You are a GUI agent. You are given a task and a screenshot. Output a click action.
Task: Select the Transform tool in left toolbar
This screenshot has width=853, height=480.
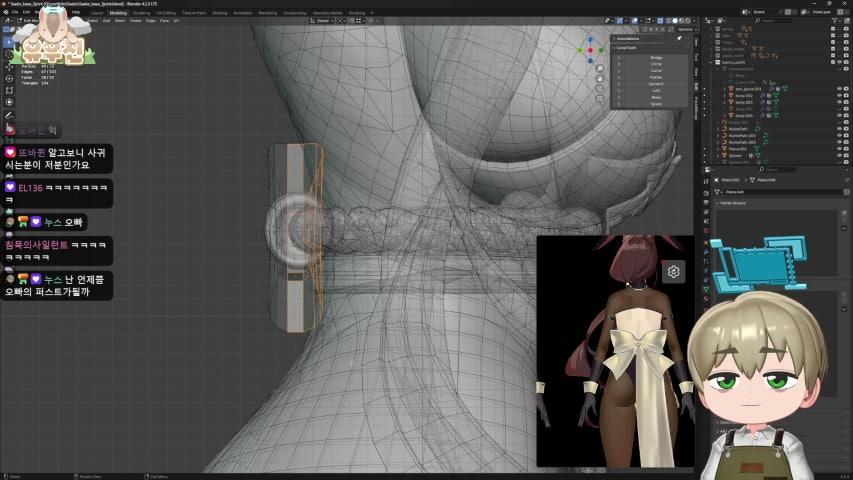(x=9, y=102)
